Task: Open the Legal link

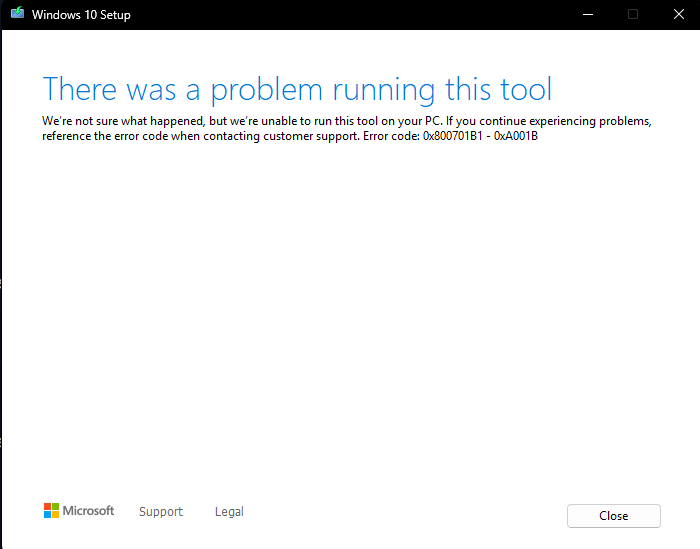Action: (x=229, y=512)
